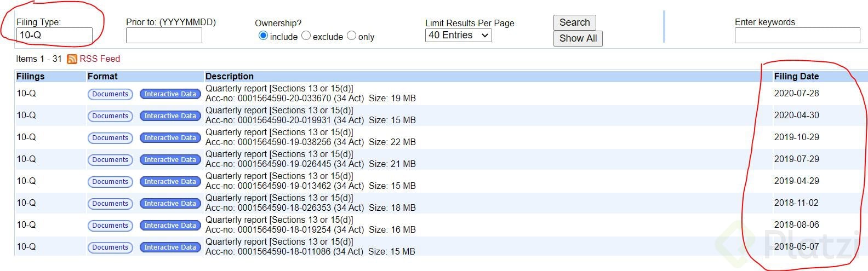868x271 pixels.
Task: Open the RSS Feed link
Action: click(x=100, y=59)
